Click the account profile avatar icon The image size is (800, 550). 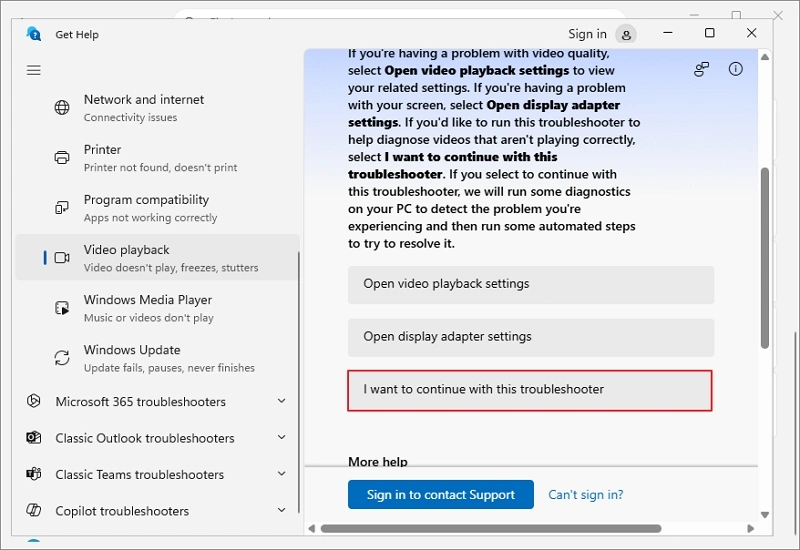click(626, 35)
